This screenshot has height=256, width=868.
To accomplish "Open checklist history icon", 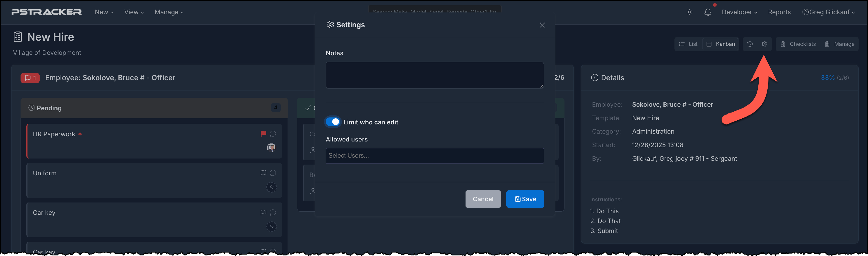I will (x=750, y=44).
